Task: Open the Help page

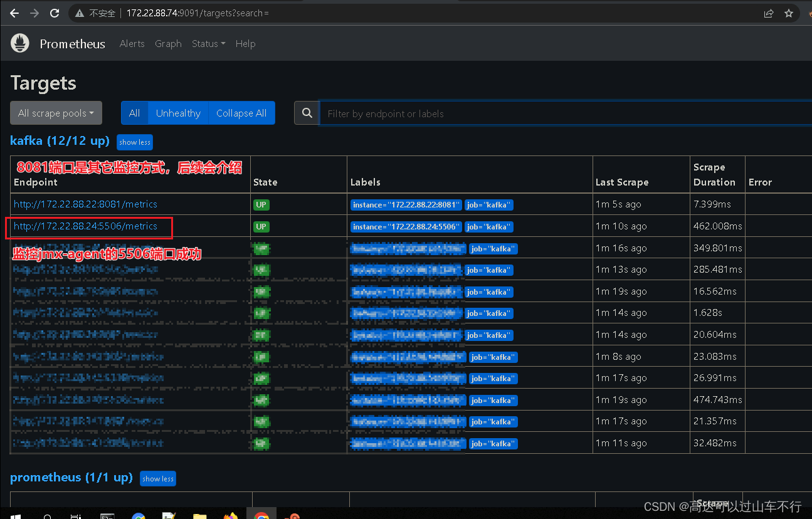Action: click(245, 44)
